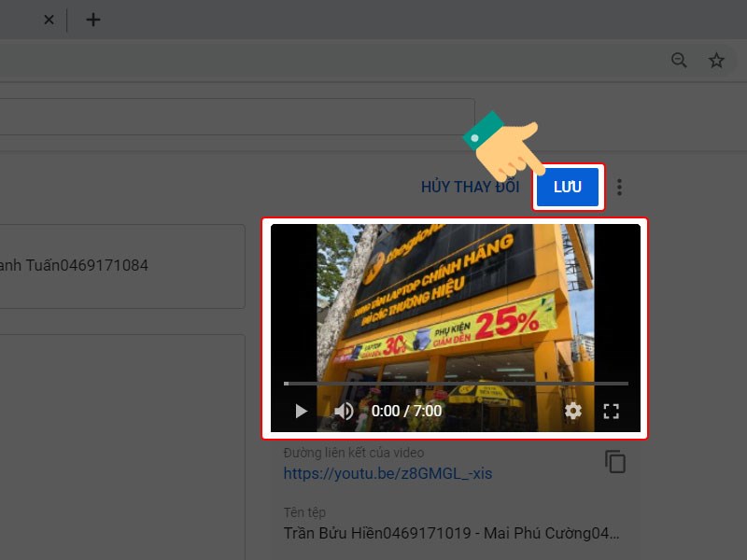This screenshot has height=560, width=747.
Task: Click HỦY THAY ĐỔI to discard changes
Action: pyautogui.click(x=470, y=188)
